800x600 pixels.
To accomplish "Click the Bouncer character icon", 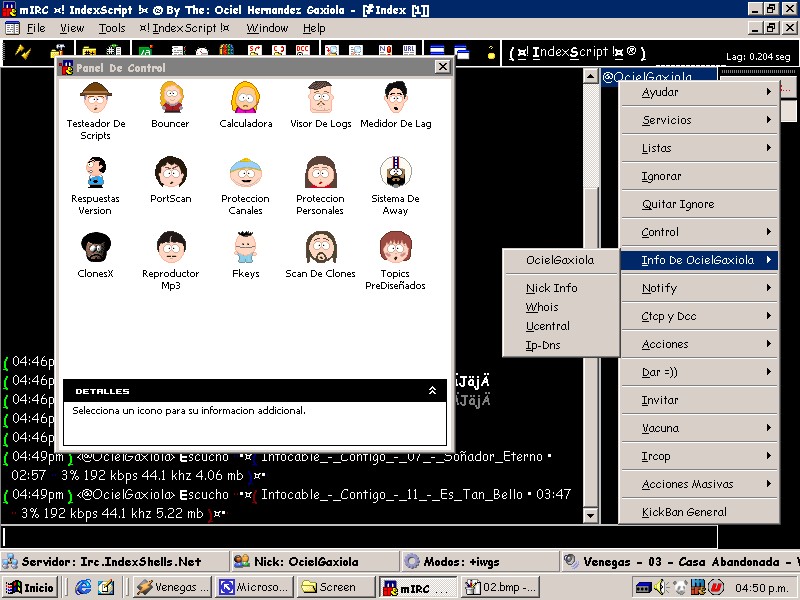I will click(170, 98).
